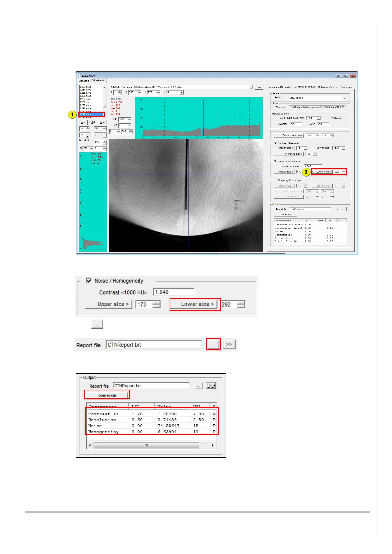This screenshot has height=554, width=392.
Task: Click the highlighted 0292.slice entry
Action: [91, 114]
